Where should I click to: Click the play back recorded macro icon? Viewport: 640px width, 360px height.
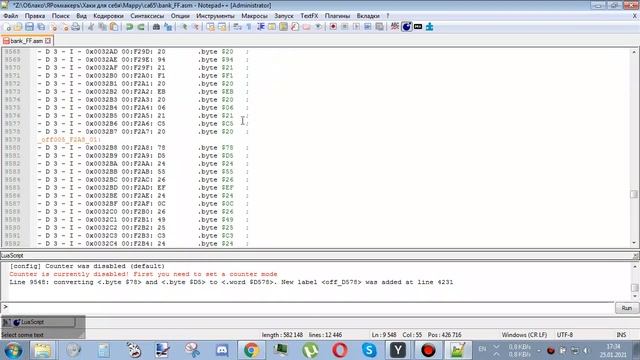point(356,27)
